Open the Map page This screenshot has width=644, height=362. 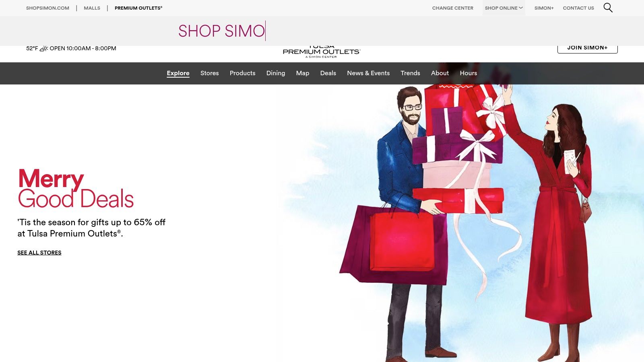[x=303, y=73]
